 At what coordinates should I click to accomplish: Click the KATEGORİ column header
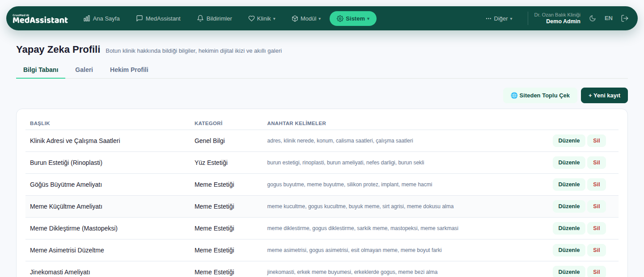click(208, 123)
